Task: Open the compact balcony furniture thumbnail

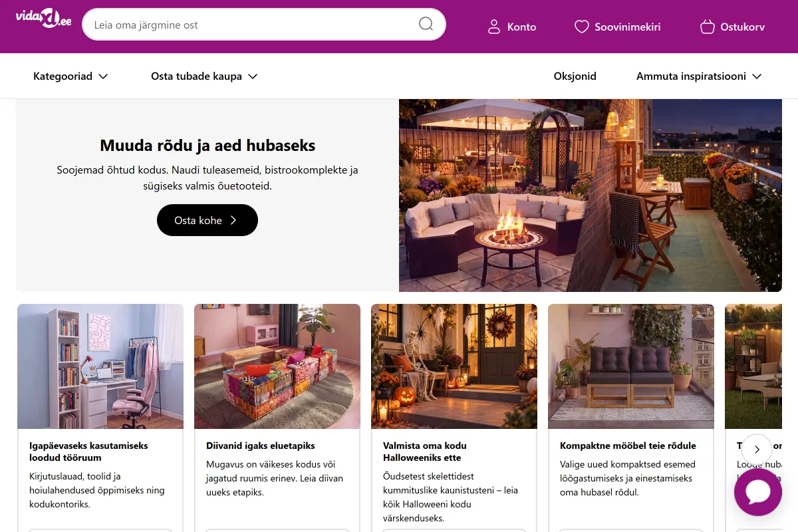Action: [x=631, y=366]
